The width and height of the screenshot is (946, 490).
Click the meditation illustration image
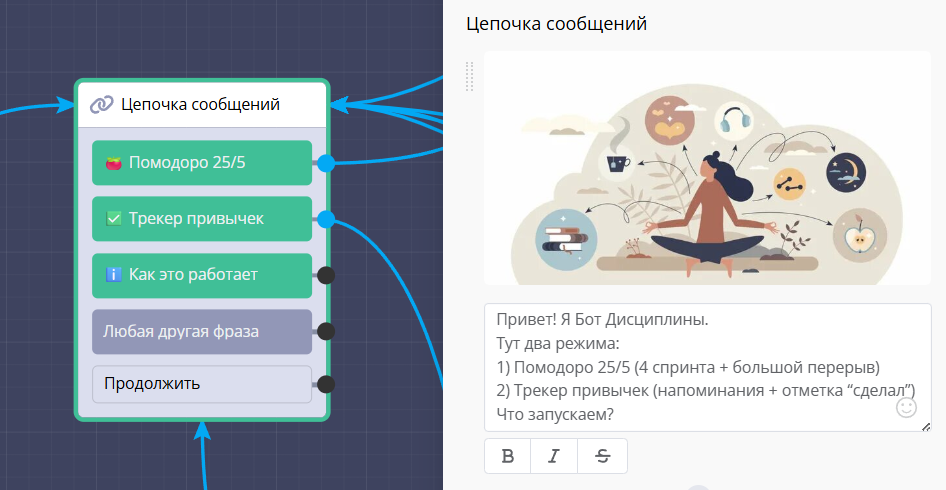707,168
